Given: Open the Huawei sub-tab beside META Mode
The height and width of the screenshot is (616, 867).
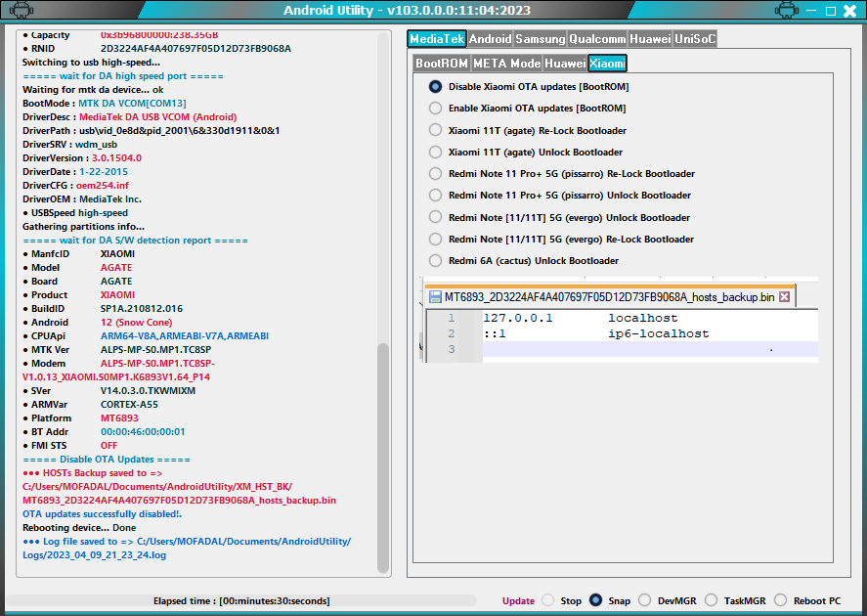Looking at the screenshot, I should [x=565, y=64].
